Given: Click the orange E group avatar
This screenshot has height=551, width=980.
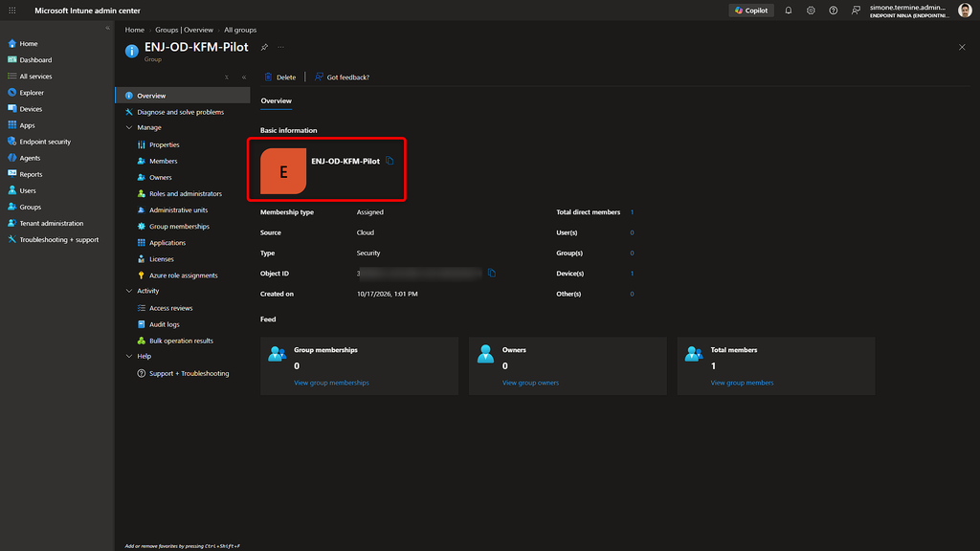Looking at the screenshot, I should (283, 171).
